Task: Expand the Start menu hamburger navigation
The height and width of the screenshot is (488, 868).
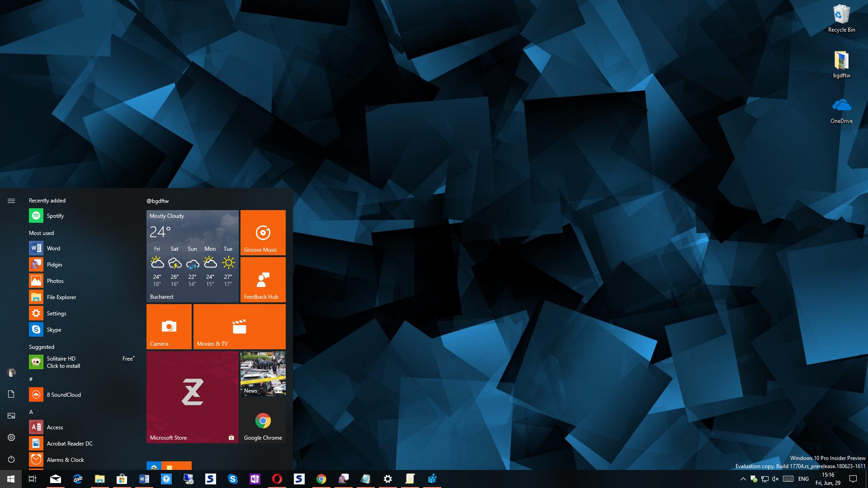Action: (x=11, y=201)
